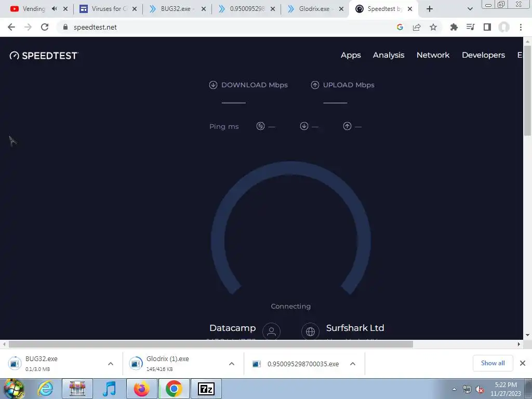Click the download arrow icon beside DOWNLOAD Mbps

pos(213,85)
